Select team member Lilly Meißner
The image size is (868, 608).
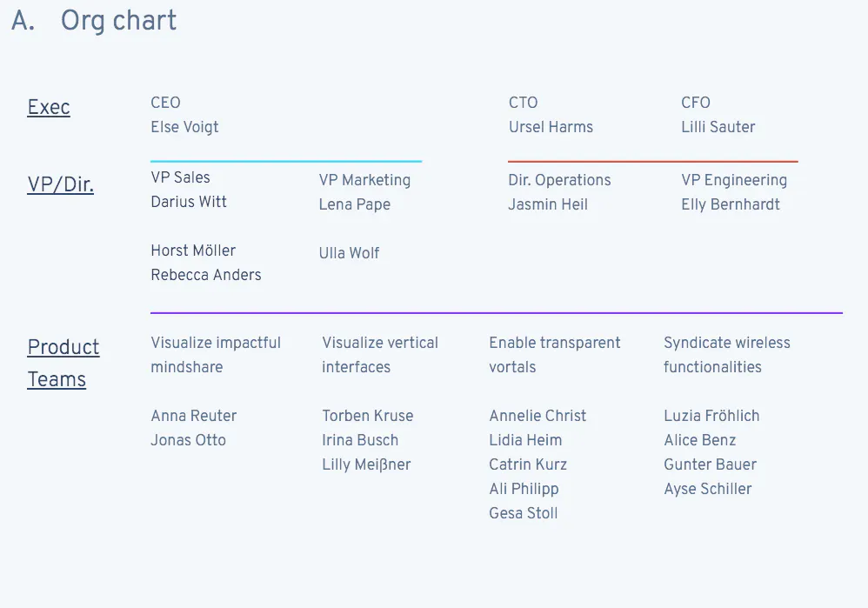(x=366, y=464)
